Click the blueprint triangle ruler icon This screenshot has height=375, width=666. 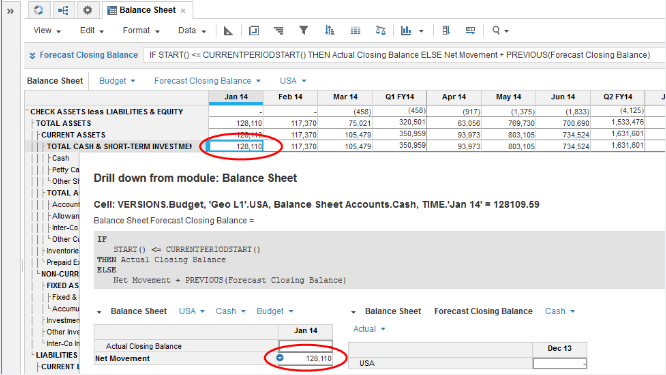click(x=228, y=31)
